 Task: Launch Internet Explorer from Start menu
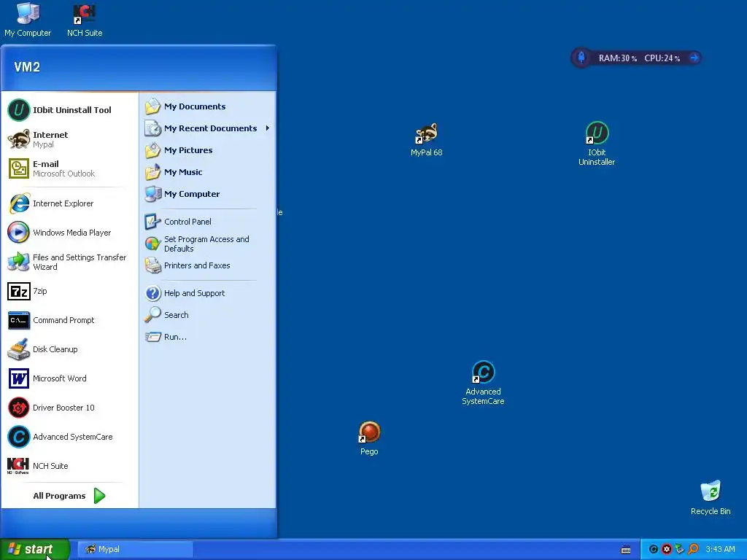(x=69, y=204)
